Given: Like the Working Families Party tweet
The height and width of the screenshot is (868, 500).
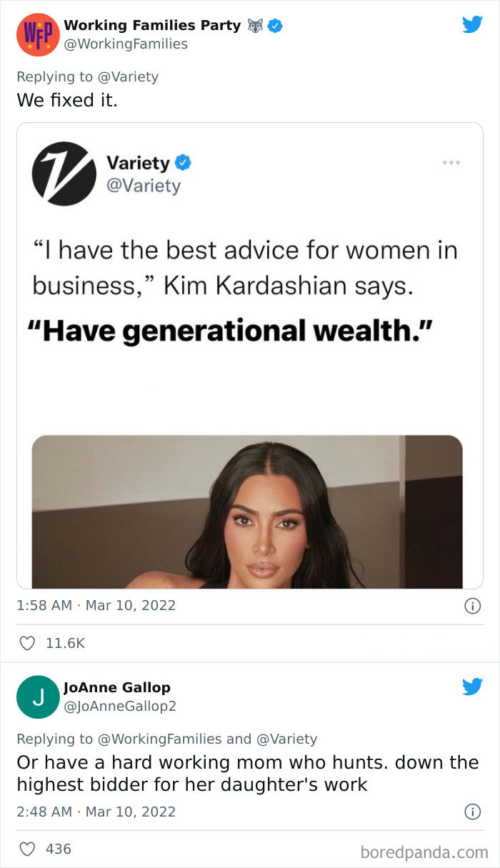Looking at the screenshot, I should click(x=27, y=643).
